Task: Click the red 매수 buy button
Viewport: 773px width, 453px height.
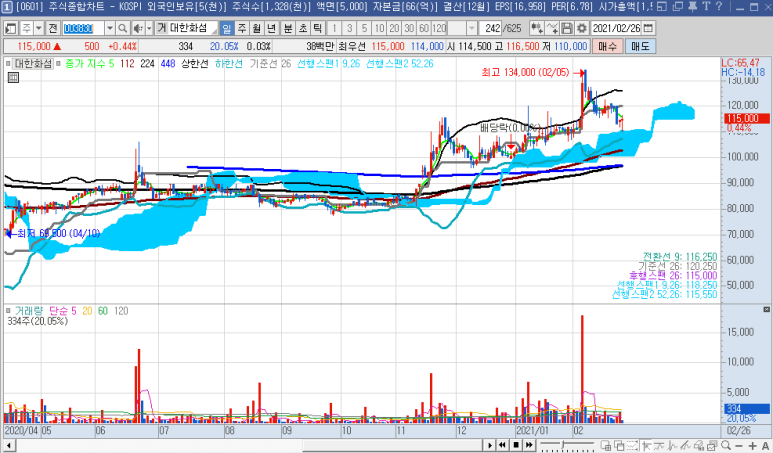Action: [610, 46]
